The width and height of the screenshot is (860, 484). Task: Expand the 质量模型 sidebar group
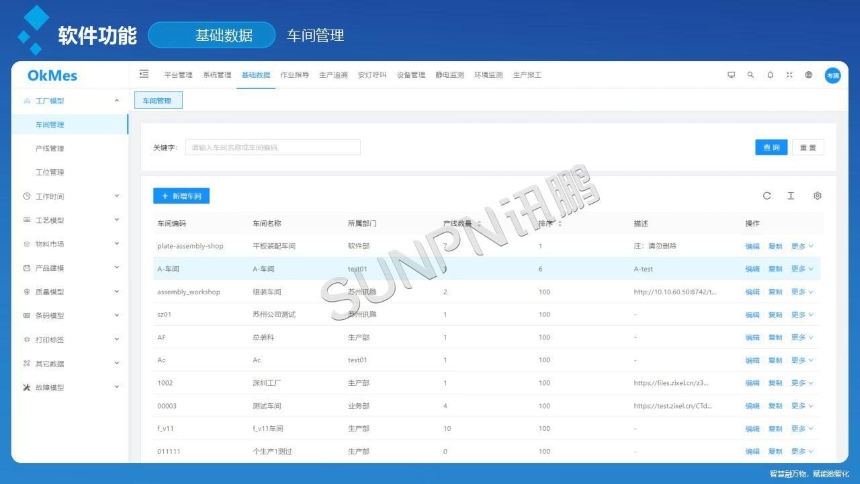pos(117,291)
